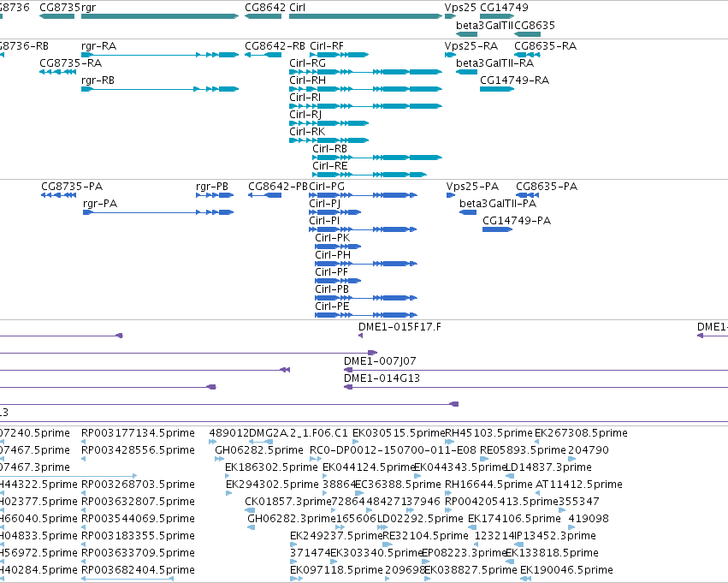This screenshot has height=583, width=728.
Task: Select protein Cirl-PK
Action: click(x=338, y=247)
